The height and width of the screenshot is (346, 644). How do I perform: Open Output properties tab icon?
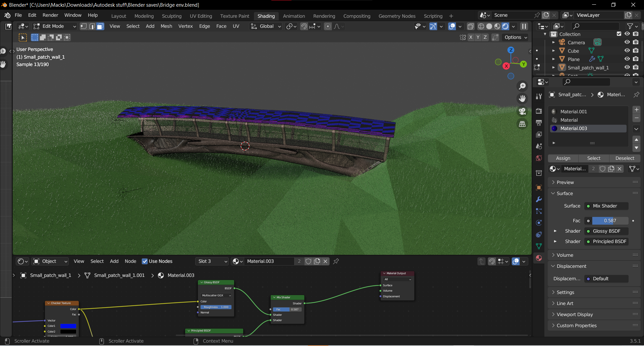539,123
